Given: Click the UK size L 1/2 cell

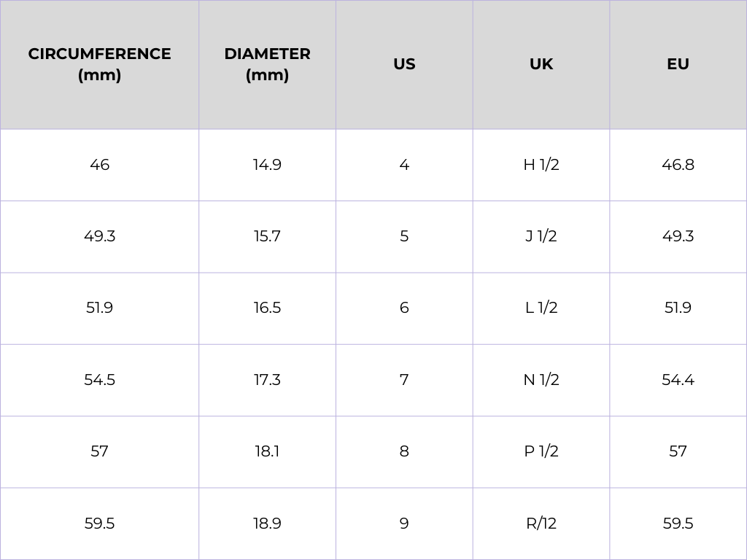Looking at the screenshot, I should [x=541, y=308].
